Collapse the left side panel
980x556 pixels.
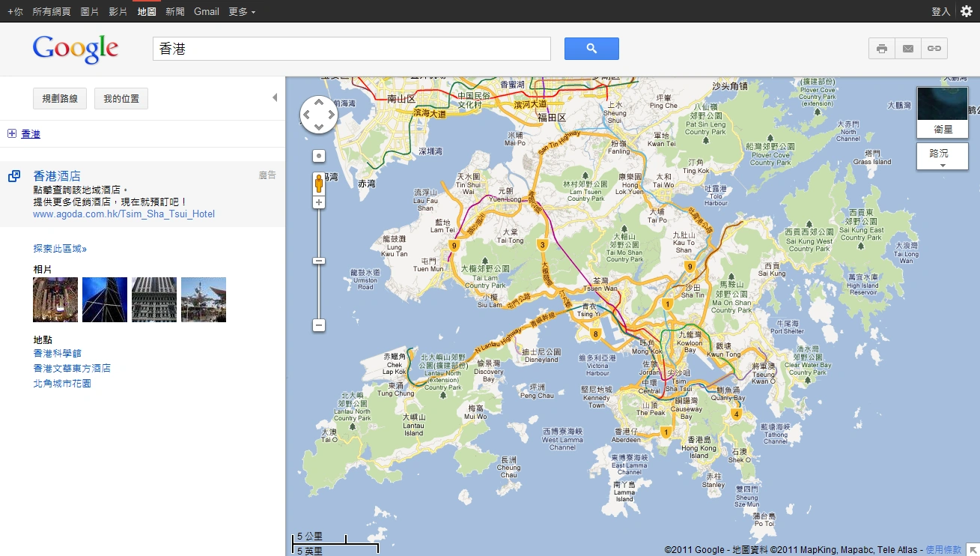click(275, 97)
